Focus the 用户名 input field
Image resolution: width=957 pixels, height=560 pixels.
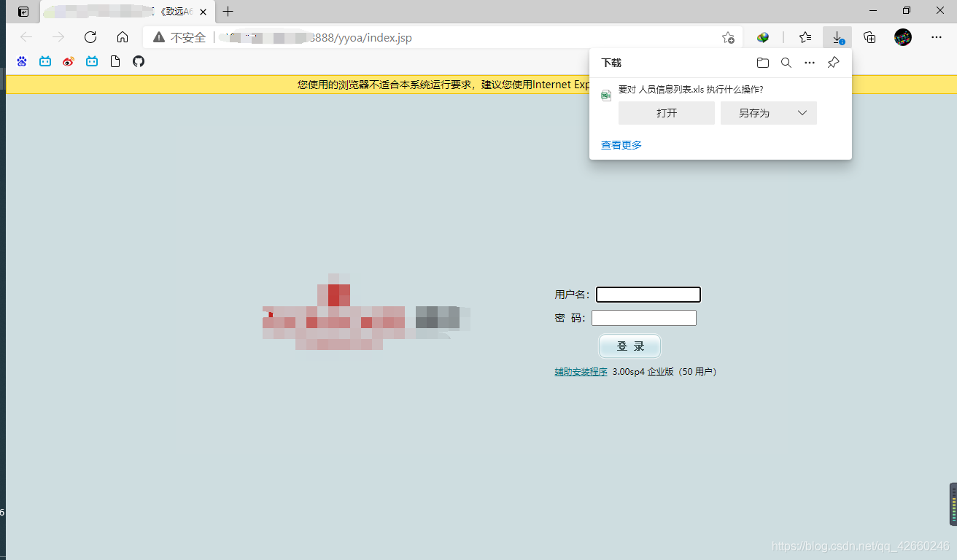[x=648, y=295]
